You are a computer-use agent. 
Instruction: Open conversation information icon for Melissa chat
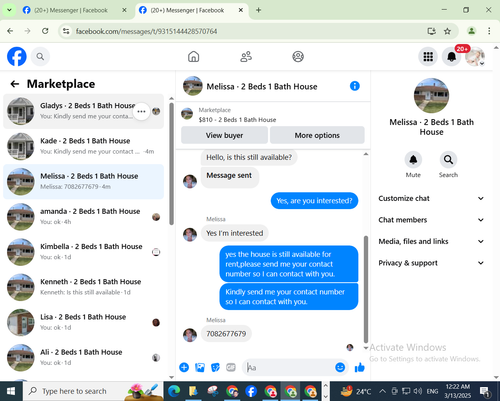pyautogui.click(x=355, y=86)
